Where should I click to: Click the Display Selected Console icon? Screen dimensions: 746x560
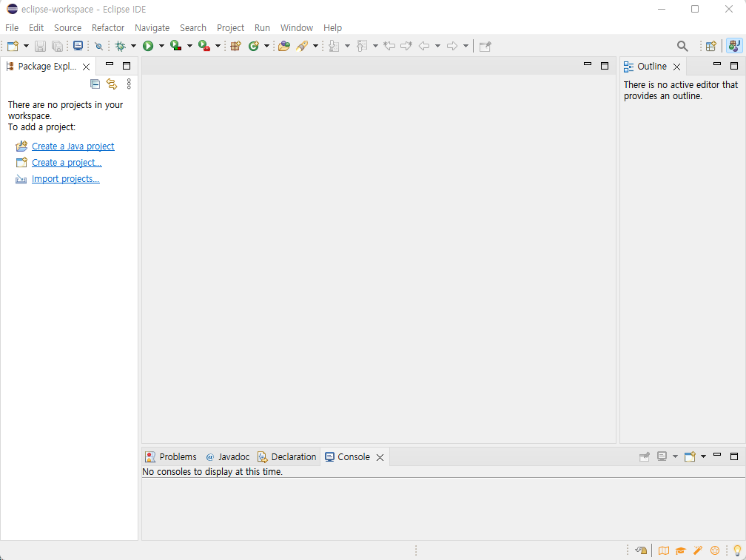point(662,457)
